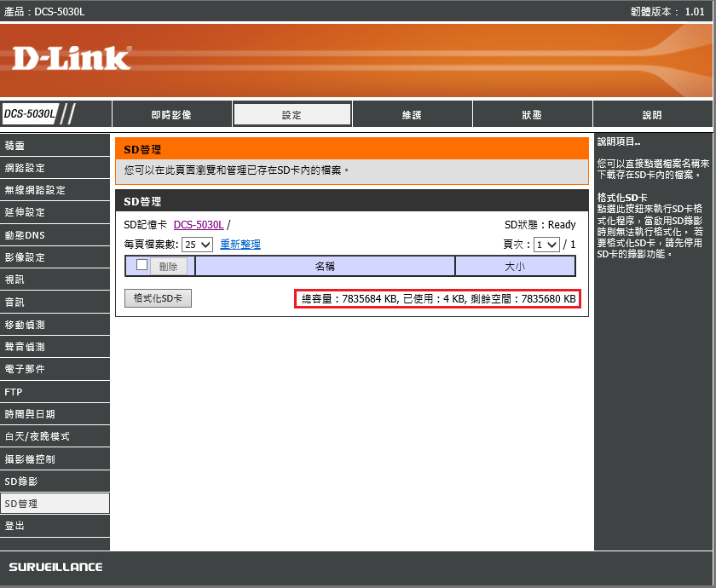
Task: Click the 格式化SD卡 format button
Action: click(x=158, y=298)
